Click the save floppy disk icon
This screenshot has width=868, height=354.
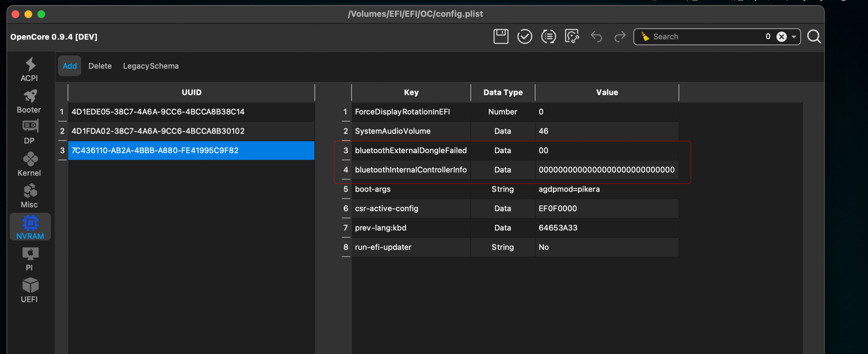coord(500,37)
